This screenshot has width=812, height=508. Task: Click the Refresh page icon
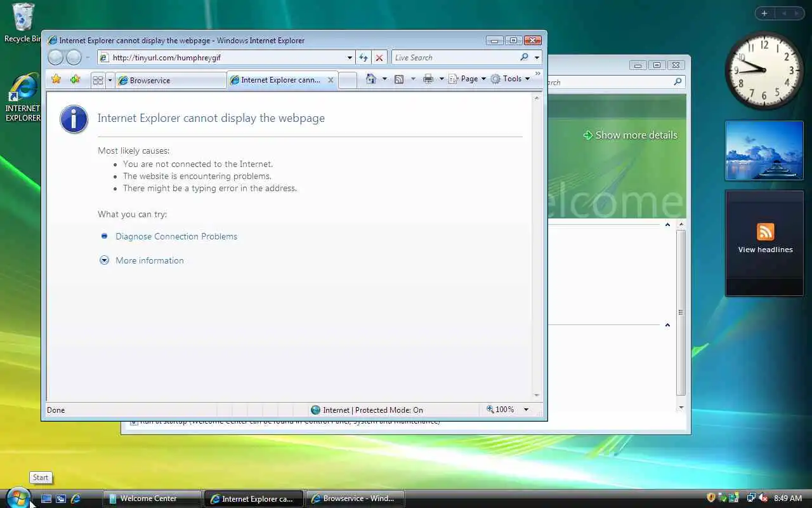click(x=363, y=58)
